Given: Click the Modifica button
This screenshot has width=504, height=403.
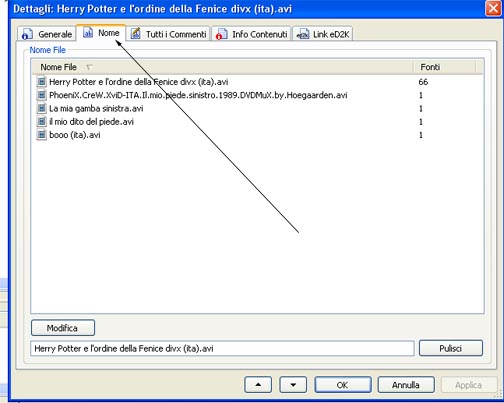Looking at the screenshot, I should point(63,328).
